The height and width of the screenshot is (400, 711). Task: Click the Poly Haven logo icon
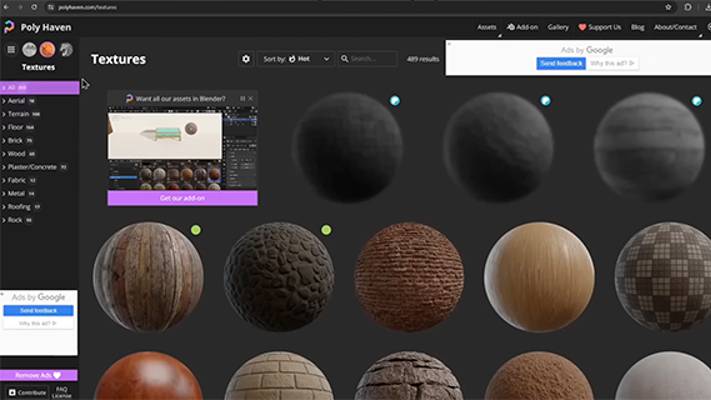click(x=9, y=27)
